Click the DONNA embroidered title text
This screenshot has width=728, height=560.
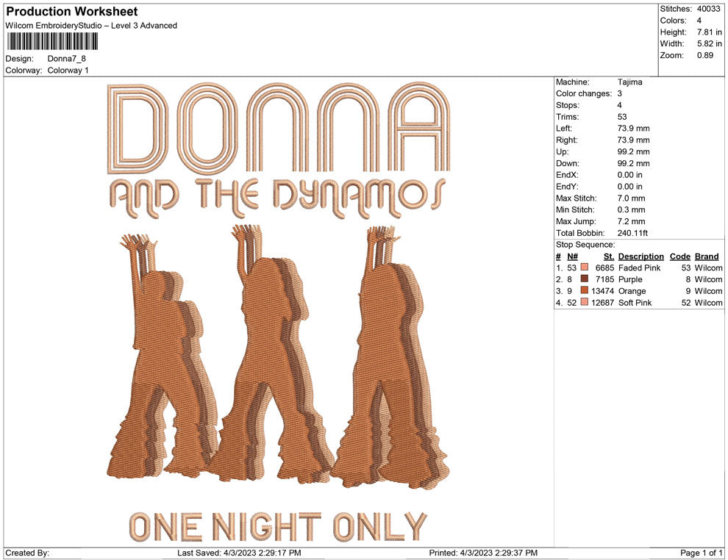coord(279,128)
